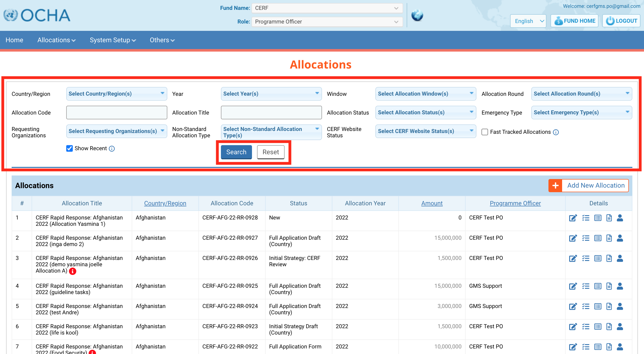Click the document icon for CERF-AFG-22-RR-0925

coord(609,286)
